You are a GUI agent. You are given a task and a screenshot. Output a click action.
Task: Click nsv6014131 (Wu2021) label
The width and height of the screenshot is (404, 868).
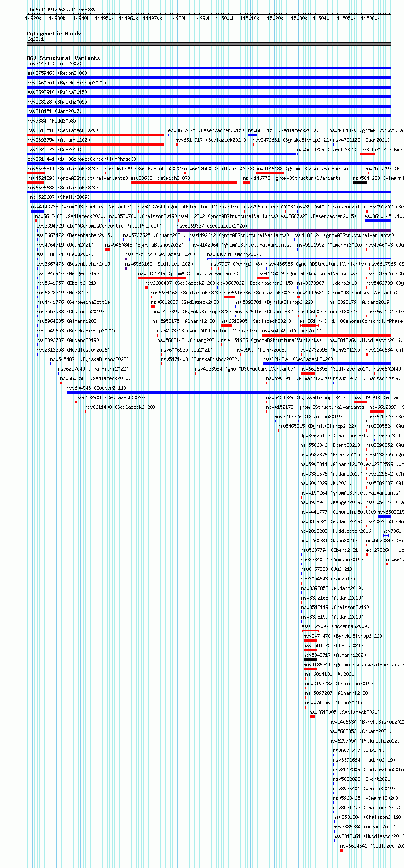click(x=331, y=675)
